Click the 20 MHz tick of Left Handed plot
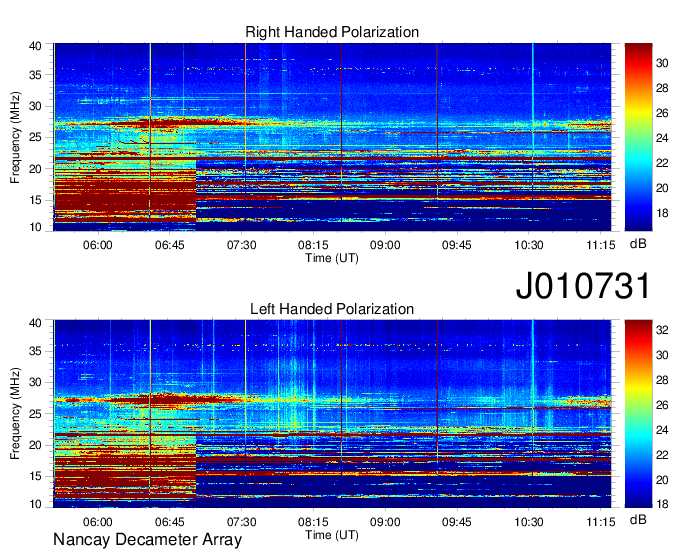Viewport: 680px width, 552px height. coord(35,445)
